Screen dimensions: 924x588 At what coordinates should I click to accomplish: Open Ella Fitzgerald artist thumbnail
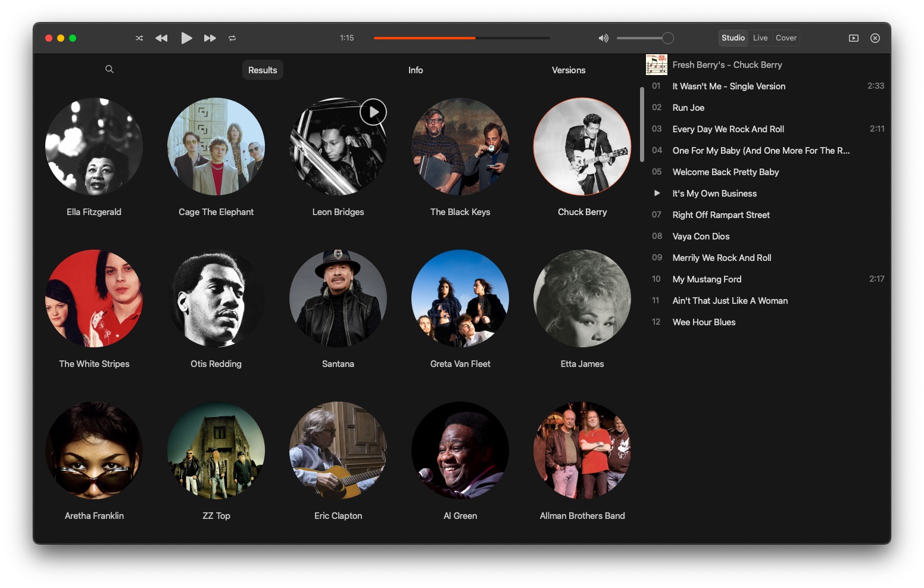click(94, 147)
